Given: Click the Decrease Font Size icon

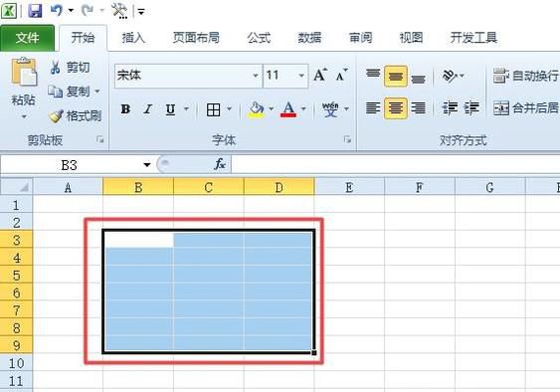Looking at the screenshot, I should click(x=341, y=75).
